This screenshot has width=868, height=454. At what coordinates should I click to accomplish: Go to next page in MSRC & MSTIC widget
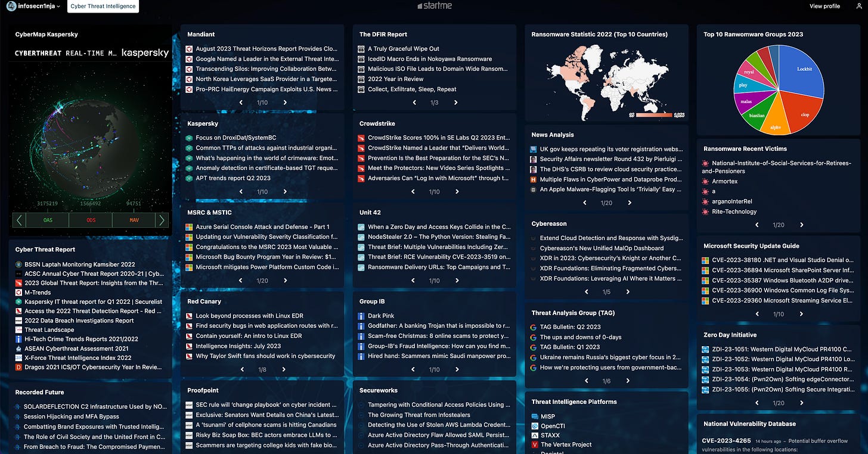286,281
